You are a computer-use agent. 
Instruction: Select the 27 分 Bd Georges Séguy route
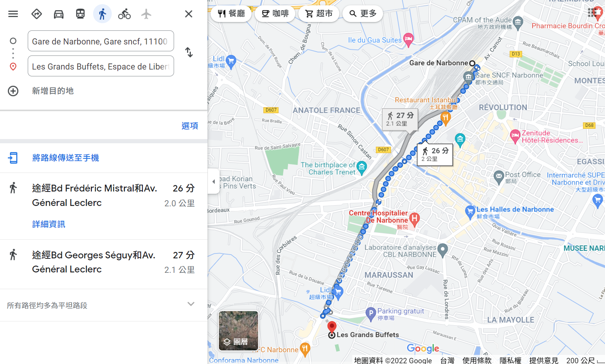coord(104,262)
